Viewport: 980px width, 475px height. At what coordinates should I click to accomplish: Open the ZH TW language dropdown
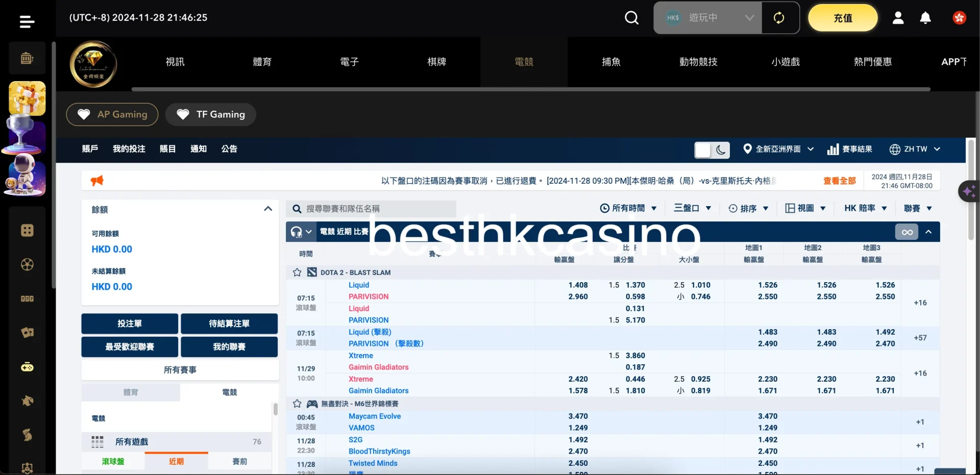[915, 149]
